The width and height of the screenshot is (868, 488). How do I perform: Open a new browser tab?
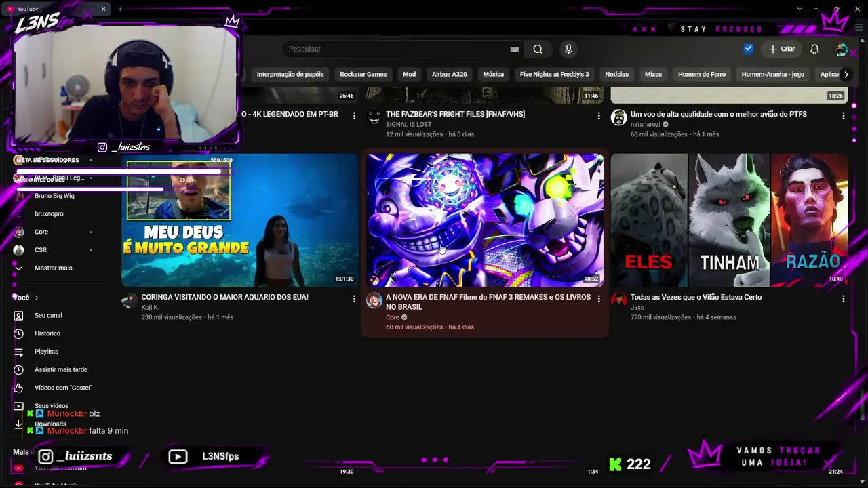pyautogui.click(x=120, y=9)
